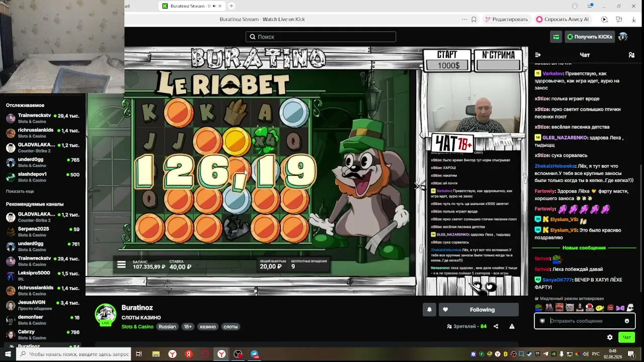Collapse the chat panel with arrow icon

[538, 55]
